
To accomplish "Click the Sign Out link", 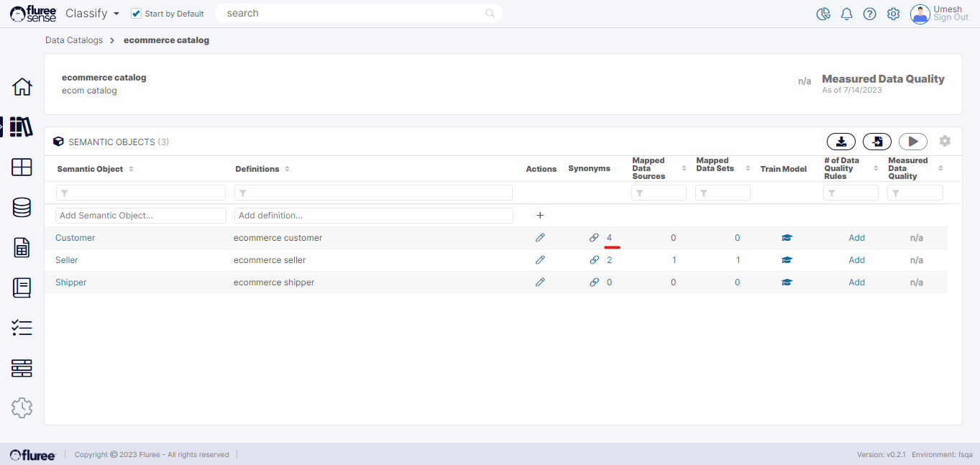I will coord(951,18).
